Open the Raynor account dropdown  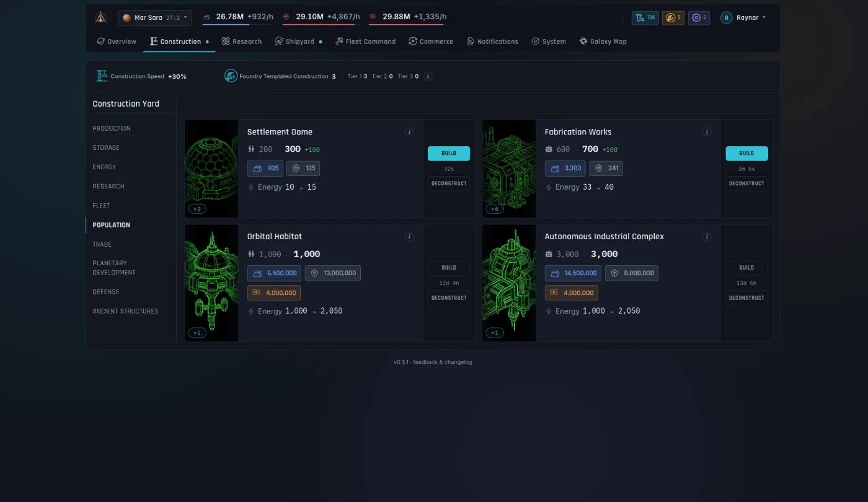pos(743,17)
